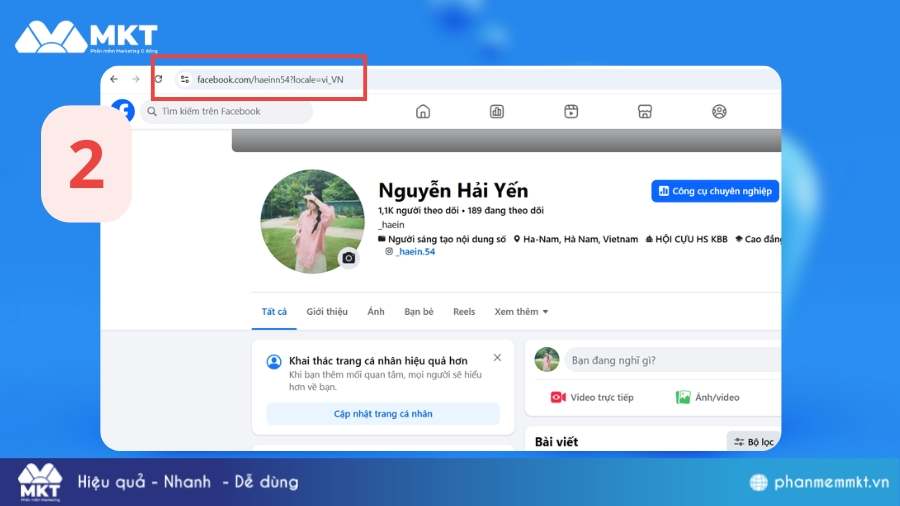Click 'Cập nhật trang cá nhân' button
Screen dimensions: 900x506
tap(383, 414)
